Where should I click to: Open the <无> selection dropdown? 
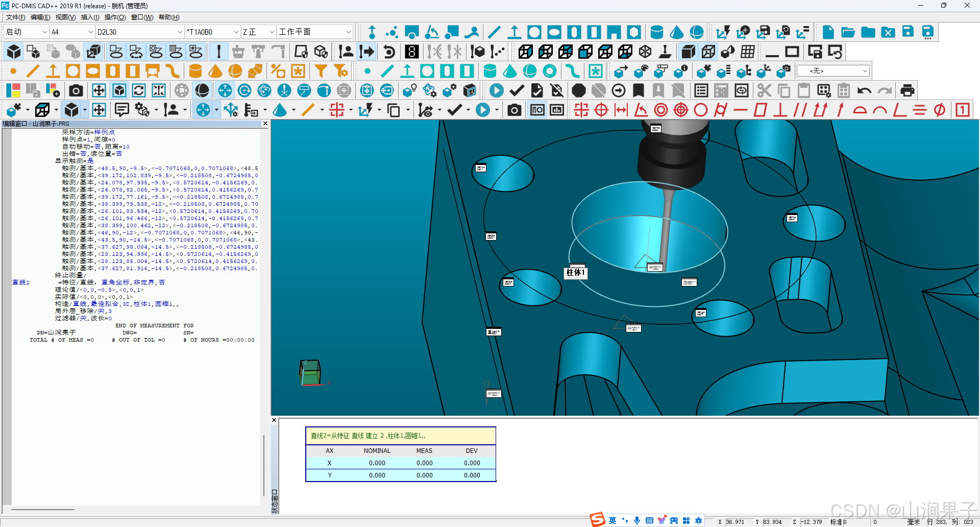[x=833, y=71]
